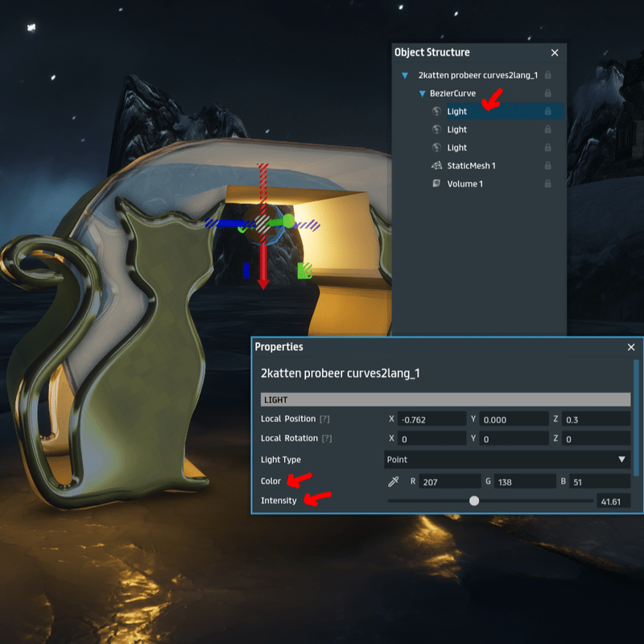Screen dimensions: 644x644
Task: Click the green sphere gizmo handle
Action: coord(288,221)
